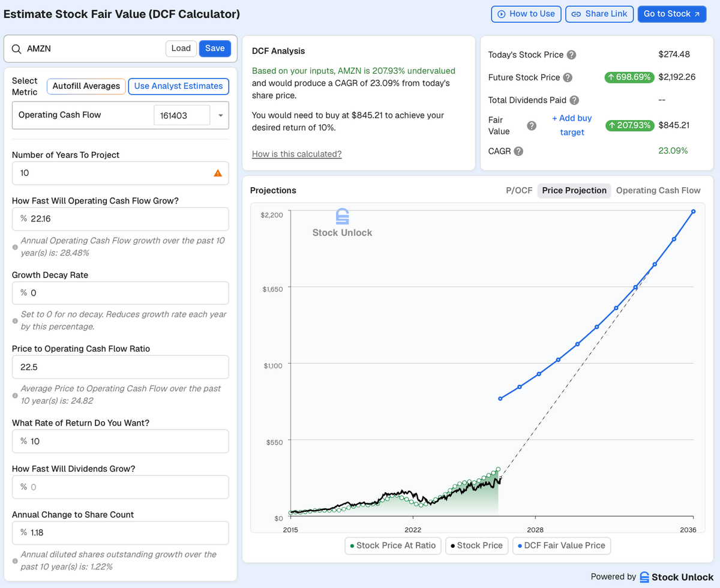Screen dimensions: 720x588
Task: Click info icon for Operating Cash Flow growth note
Action: [x=15, y=247]
